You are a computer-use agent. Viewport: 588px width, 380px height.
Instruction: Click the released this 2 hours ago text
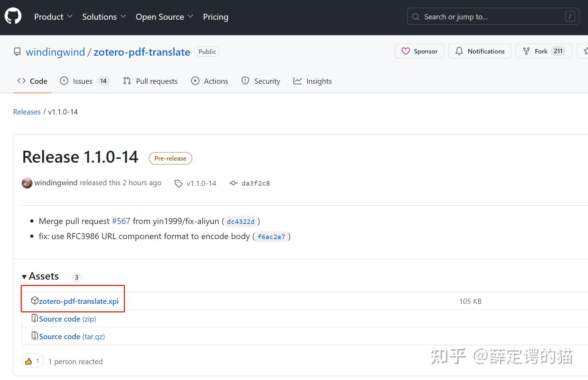[120, 183]
